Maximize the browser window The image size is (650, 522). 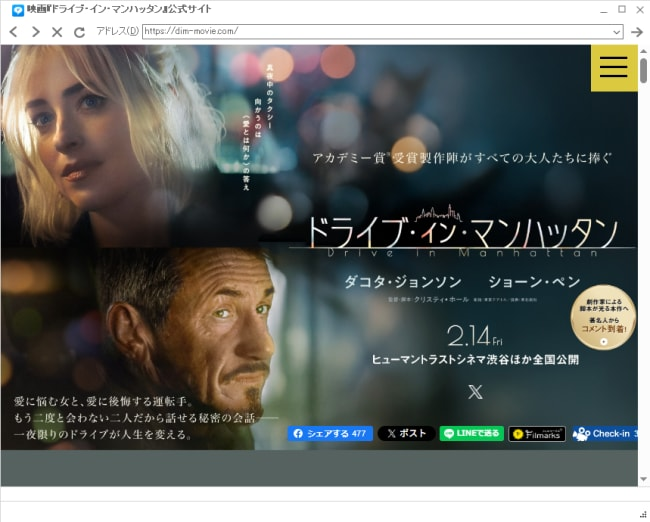point(622,9)
